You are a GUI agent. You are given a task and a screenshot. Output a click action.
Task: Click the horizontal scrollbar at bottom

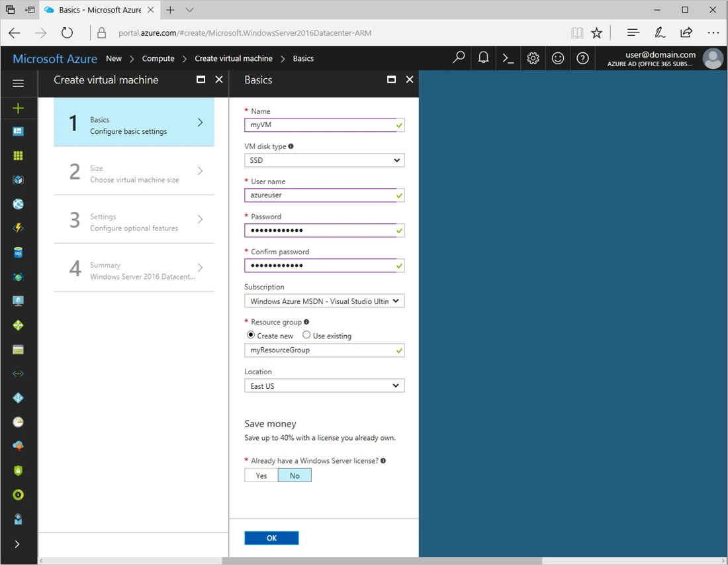click(381, 560)
